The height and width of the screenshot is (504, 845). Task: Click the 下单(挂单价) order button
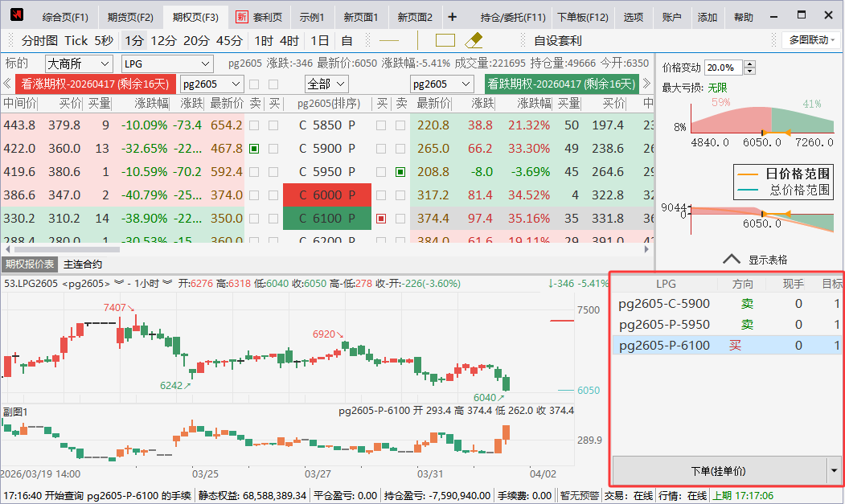pos(720,471)
